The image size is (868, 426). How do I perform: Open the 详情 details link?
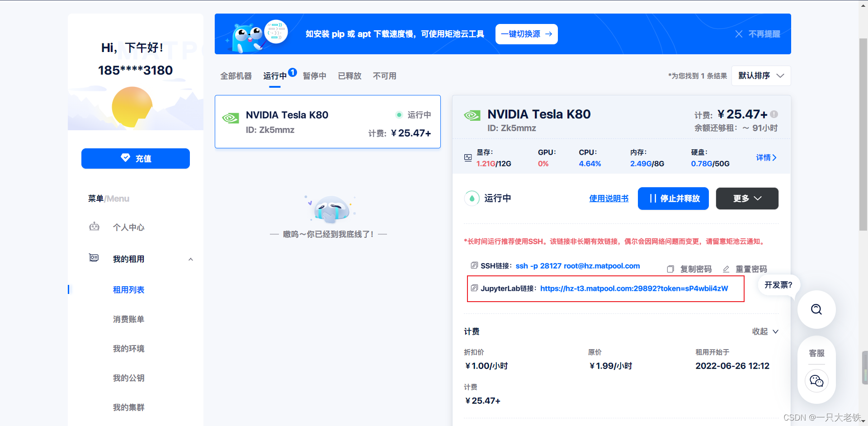click(766, 157)
